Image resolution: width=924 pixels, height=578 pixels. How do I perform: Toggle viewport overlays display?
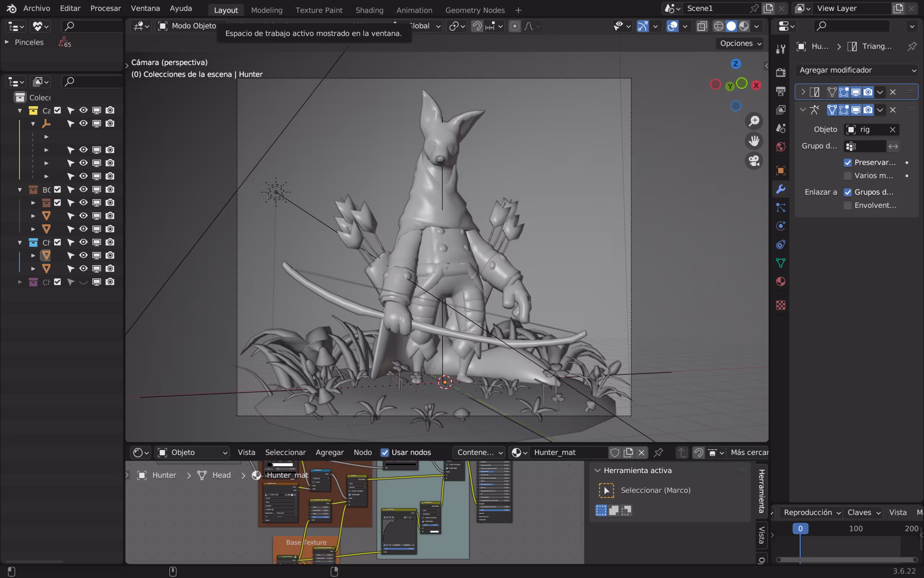[x=672, y=26]
